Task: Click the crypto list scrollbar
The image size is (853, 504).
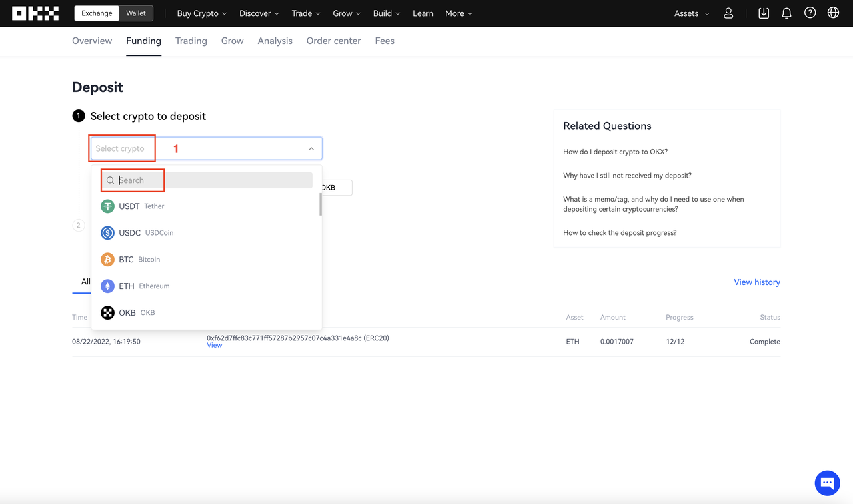Action: click(x=321, y=205)
